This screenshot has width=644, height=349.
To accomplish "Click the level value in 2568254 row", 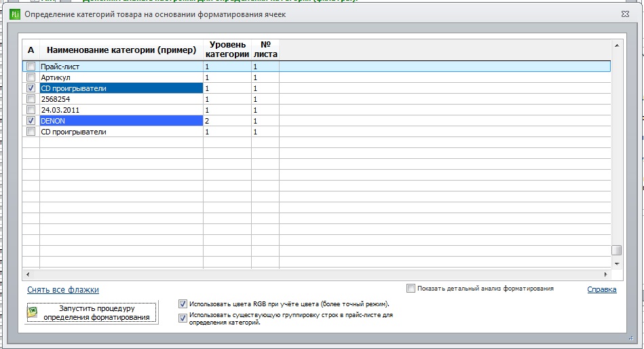I will [x=227, y=99].
